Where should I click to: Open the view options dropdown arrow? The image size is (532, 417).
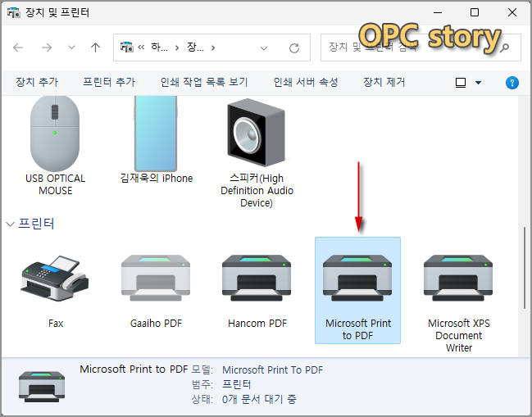[x=479, y=83]
